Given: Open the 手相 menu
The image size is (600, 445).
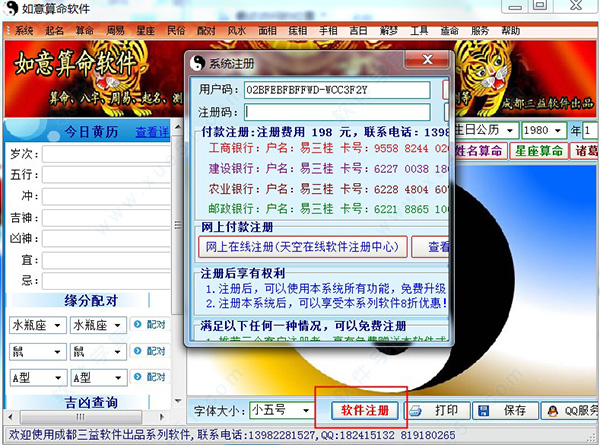Looking at the screenshot, I should (x=328, y=31).
